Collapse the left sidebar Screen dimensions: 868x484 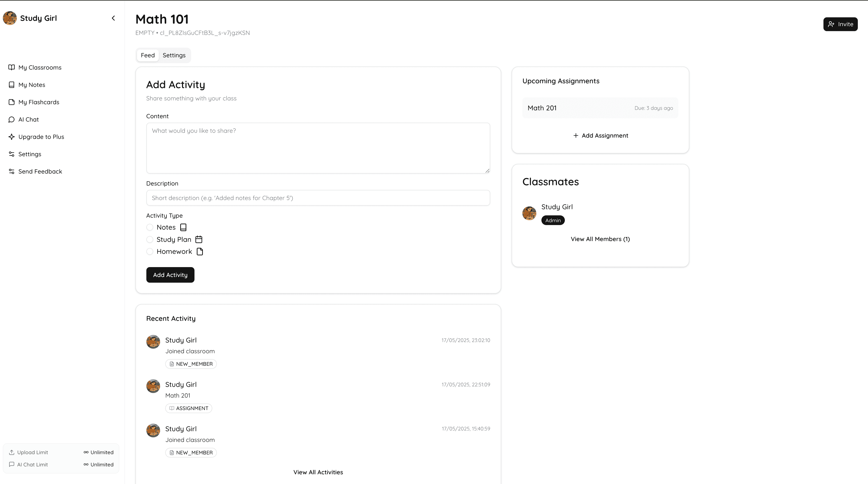[x=113, y=18]
